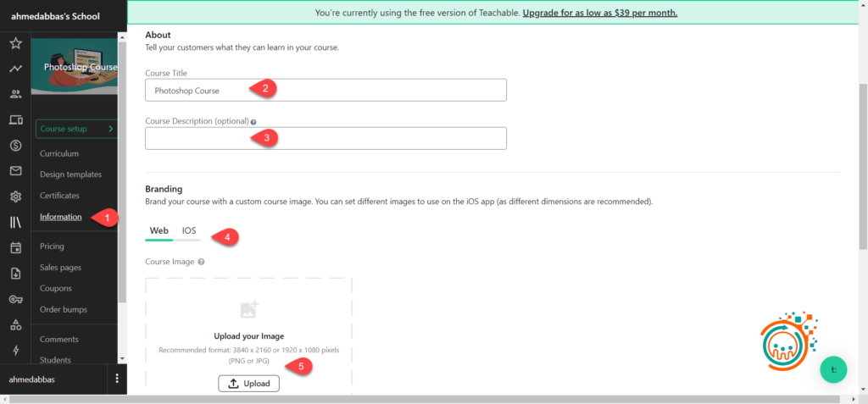
Task: Open the users icon in sidebar
Action: tap(15, 94)
